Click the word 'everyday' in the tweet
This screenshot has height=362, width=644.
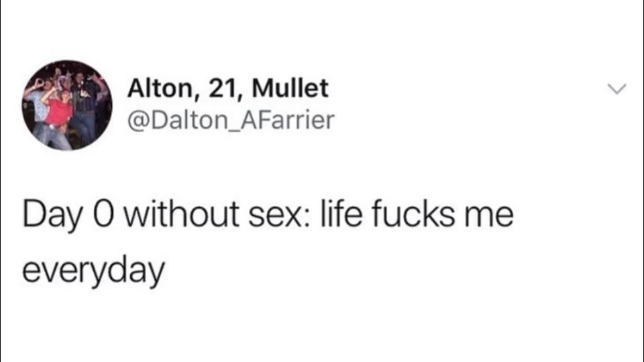click(93, 271)
